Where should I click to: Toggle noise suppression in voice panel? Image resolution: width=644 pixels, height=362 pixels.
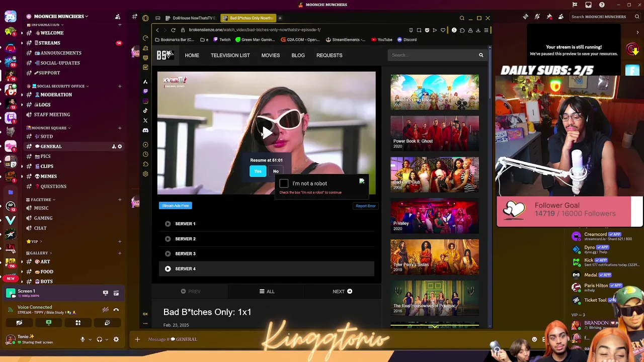[105, 310]
